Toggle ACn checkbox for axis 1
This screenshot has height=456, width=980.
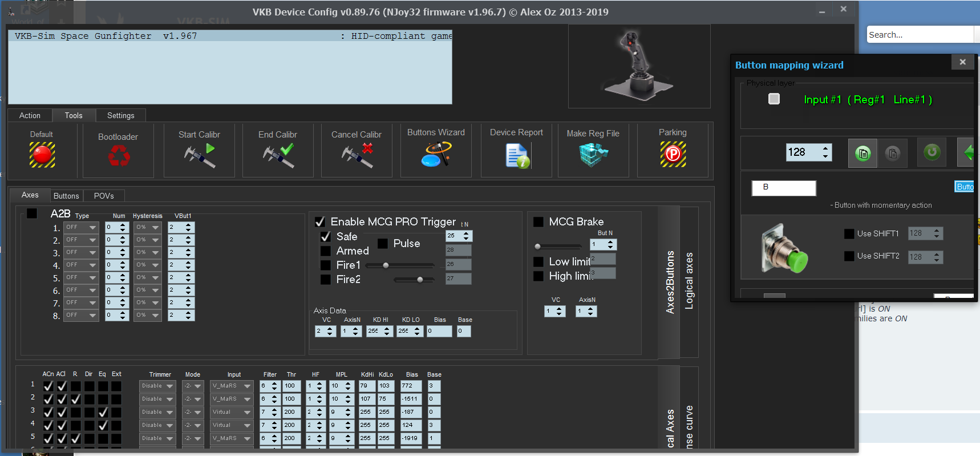[x=48, y=386]
